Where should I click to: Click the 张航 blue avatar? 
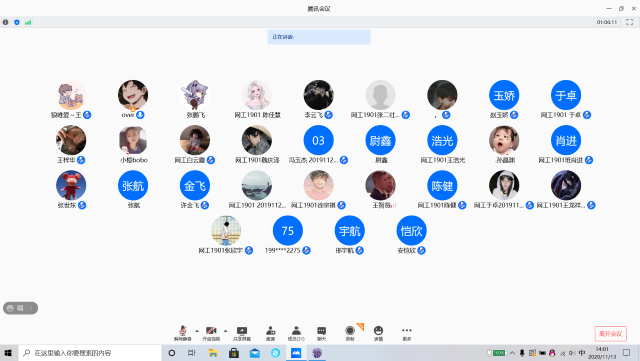point(133,186)
